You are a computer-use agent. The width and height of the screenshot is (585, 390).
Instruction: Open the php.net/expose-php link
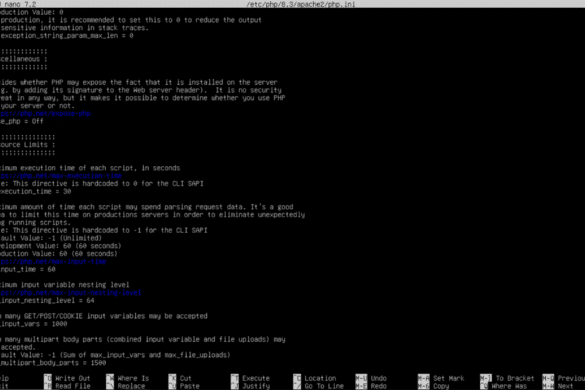[x=45, y=113]
